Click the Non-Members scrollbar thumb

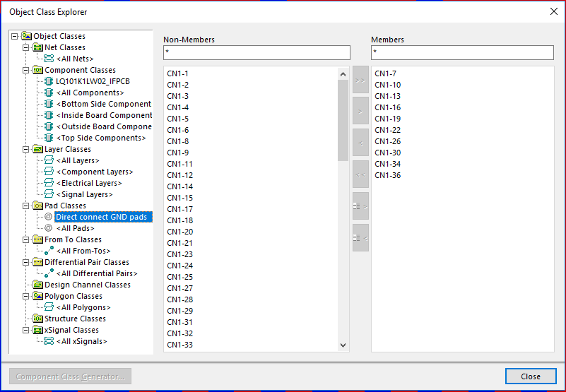343,121
